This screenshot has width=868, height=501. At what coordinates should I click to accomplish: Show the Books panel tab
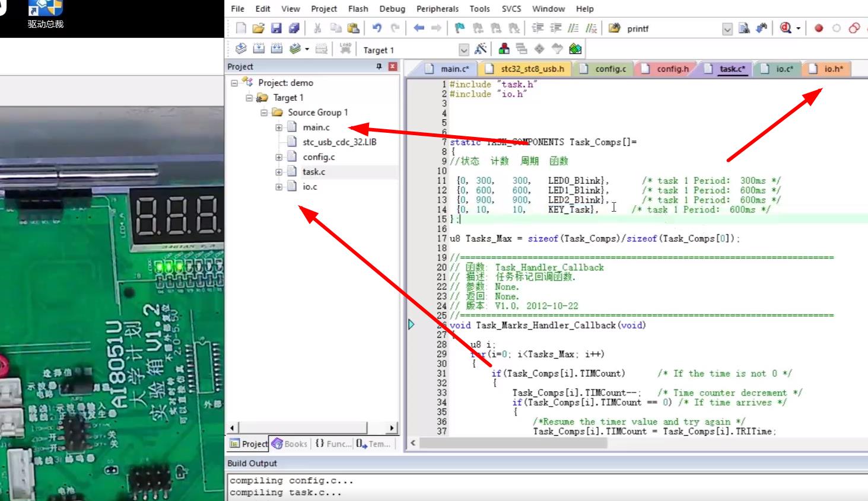pos(290,443)
